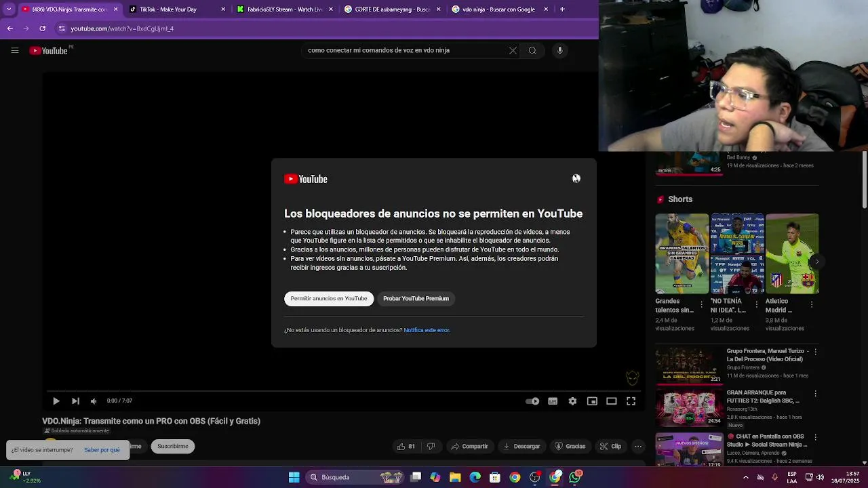This screenshot has width=868, height=488.
Task: Show hidden system tray icons
Action: point(745,477)
